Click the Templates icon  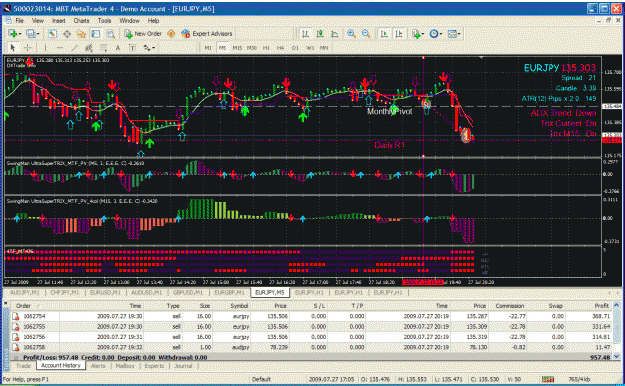(x=452, y=34)
